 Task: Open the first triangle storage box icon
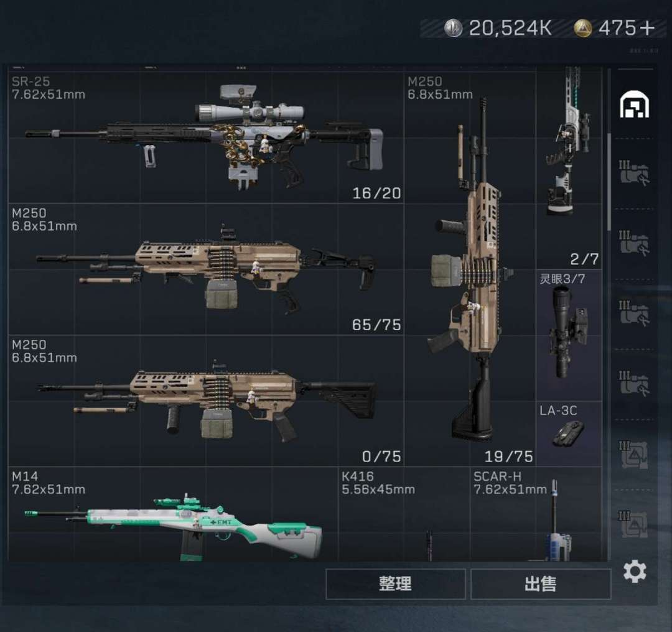coord(634,454)
